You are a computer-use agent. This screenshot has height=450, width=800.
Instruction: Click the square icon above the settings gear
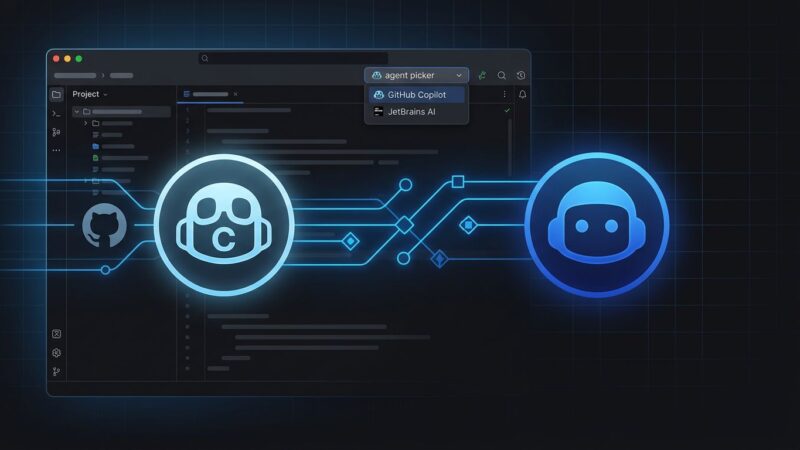pyautogui.click(x=57, y=334)
